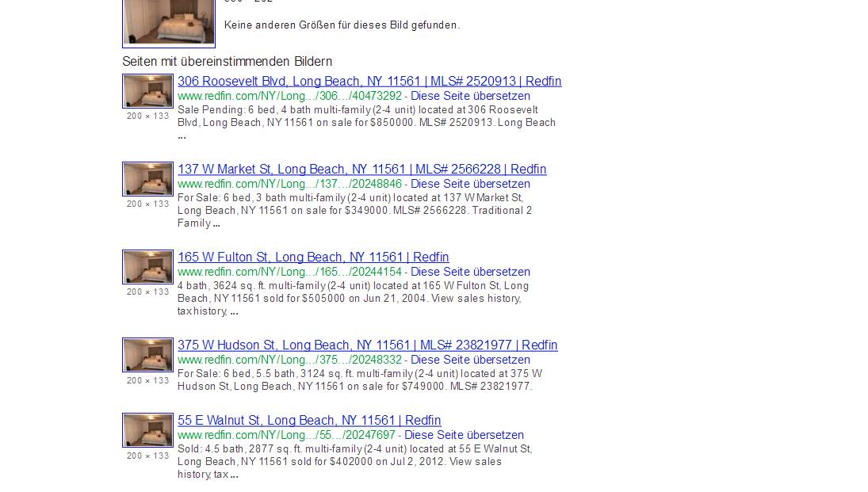Open '165 W Fulton St, Long Beach' Redfin result
The width and height of the screenshot is (868, 492).
click(313, 257)
